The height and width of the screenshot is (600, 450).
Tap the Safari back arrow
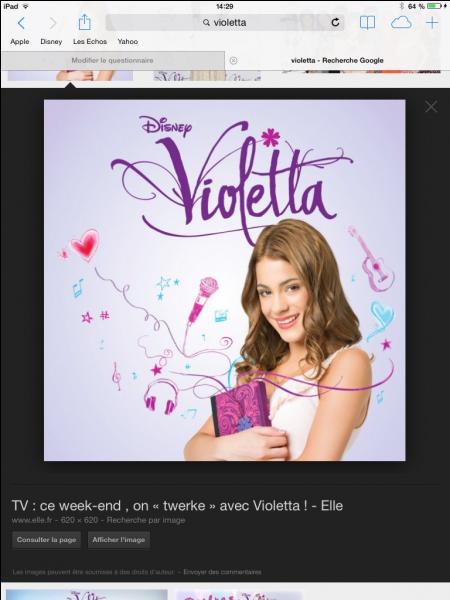(x=21, y=23)
